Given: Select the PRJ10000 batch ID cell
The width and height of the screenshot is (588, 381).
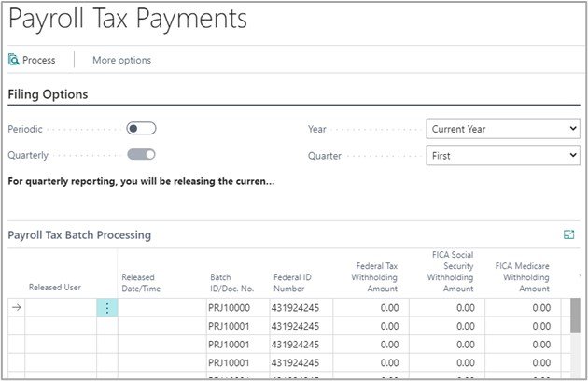Looking at the screenshot, I should [238, 308].
